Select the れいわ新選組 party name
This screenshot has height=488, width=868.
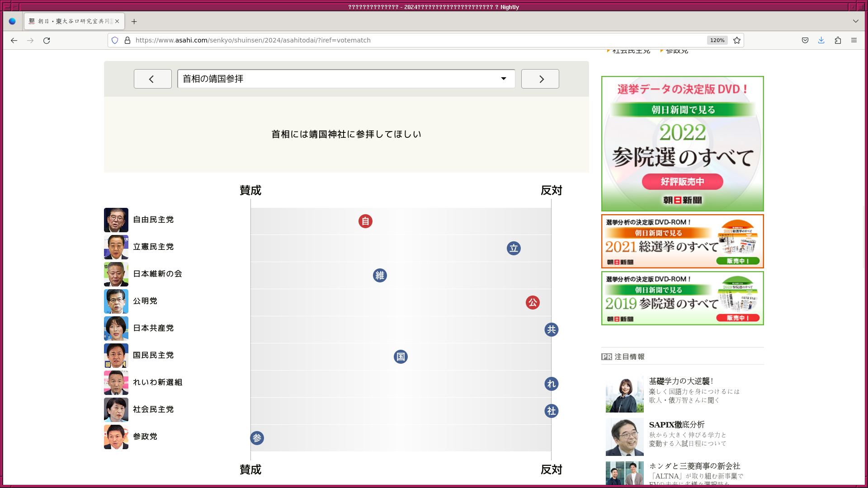coord(157,382)
